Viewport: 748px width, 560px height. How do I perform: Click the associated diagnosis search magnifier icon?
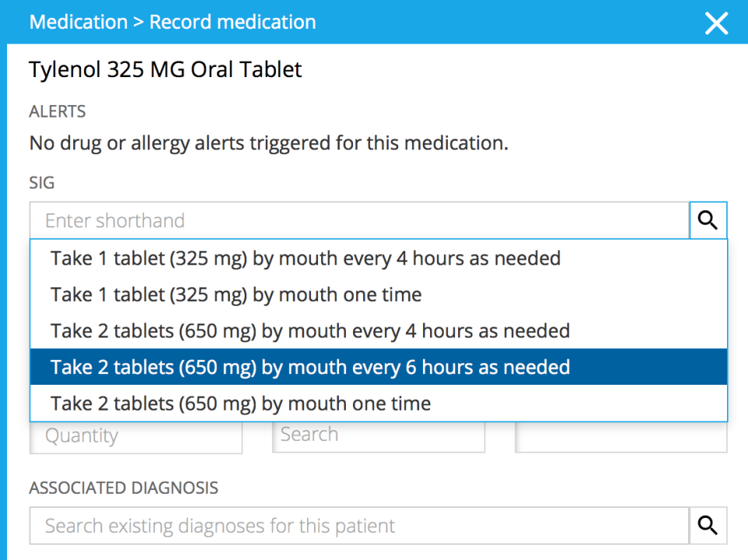tap(707, 526)
